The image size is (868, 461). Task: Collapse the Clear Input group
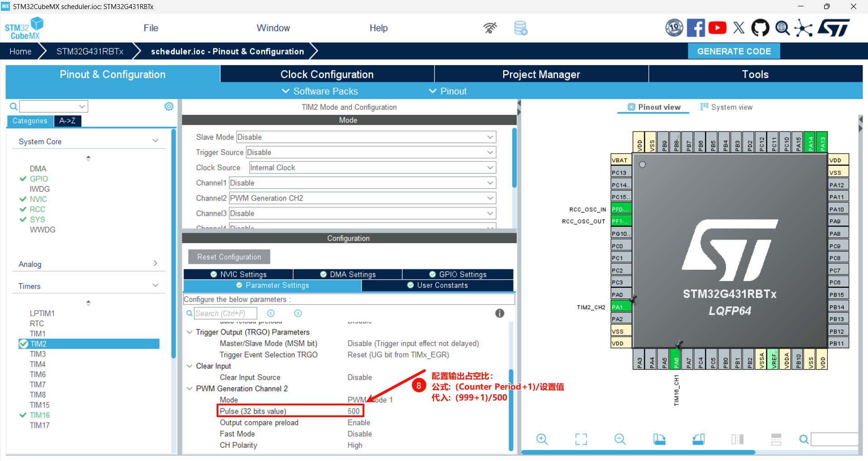point(189,366)
